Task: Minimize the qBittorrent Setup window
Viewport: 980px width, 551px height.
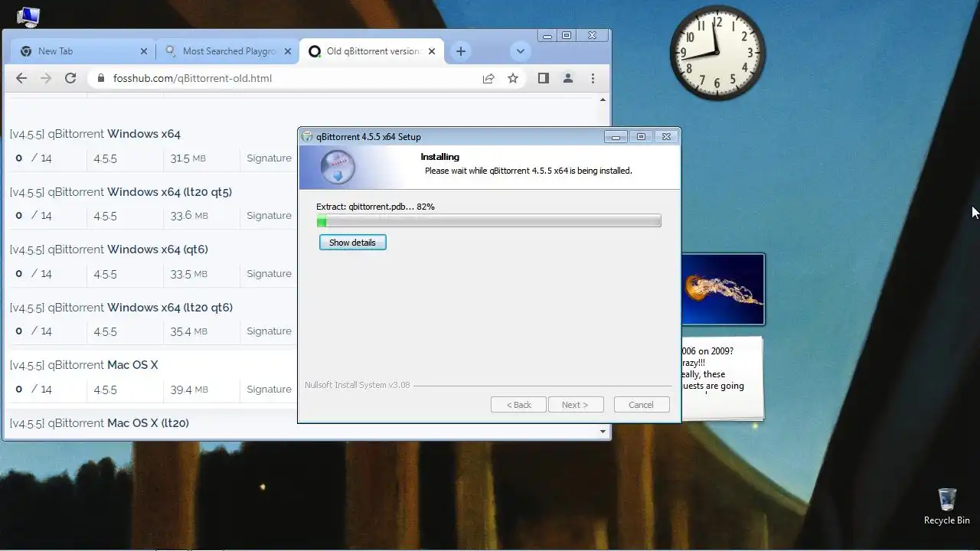Action: click(x=616, y=137)
